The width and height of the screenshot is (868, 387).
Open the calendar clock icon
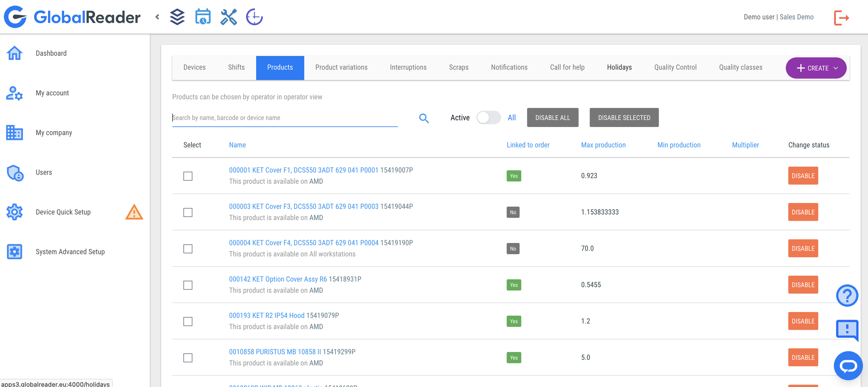203,17
